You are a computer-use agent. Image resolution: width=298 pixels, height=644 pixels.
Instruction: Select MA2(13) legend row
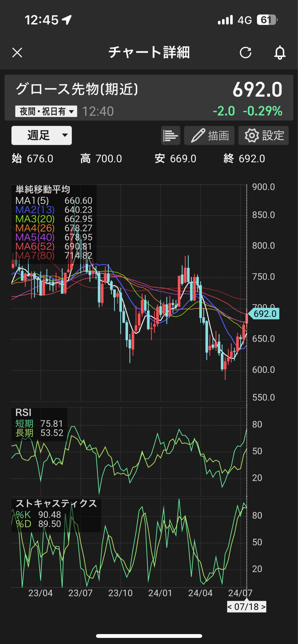click(x=54, y=210)
